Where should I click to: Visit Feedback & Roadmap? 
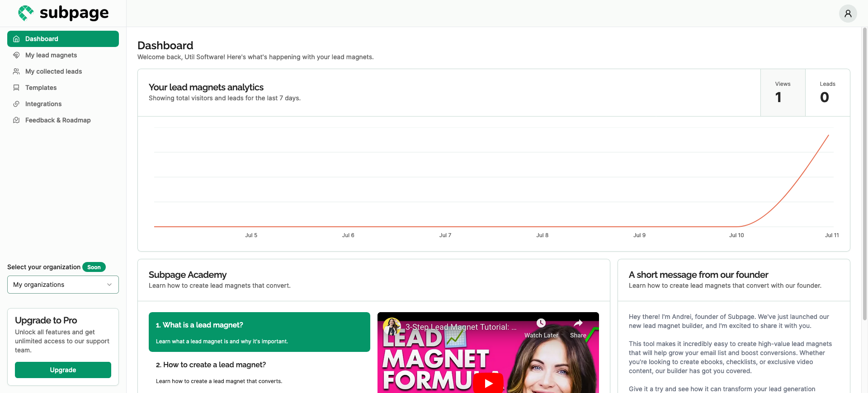[63, 120]
